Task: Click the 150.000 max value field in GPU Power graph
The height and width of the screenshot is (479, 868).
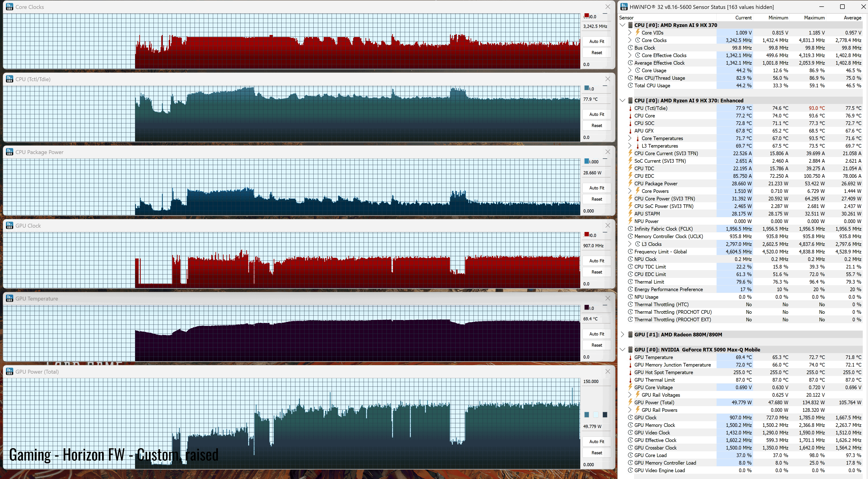Action: click(595, 382)
